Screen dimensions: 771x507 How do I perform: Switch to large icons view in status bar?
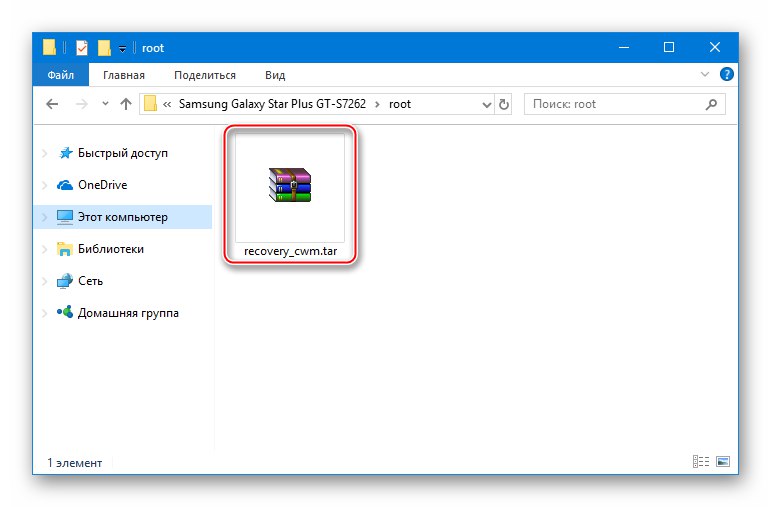click(723, 461)
